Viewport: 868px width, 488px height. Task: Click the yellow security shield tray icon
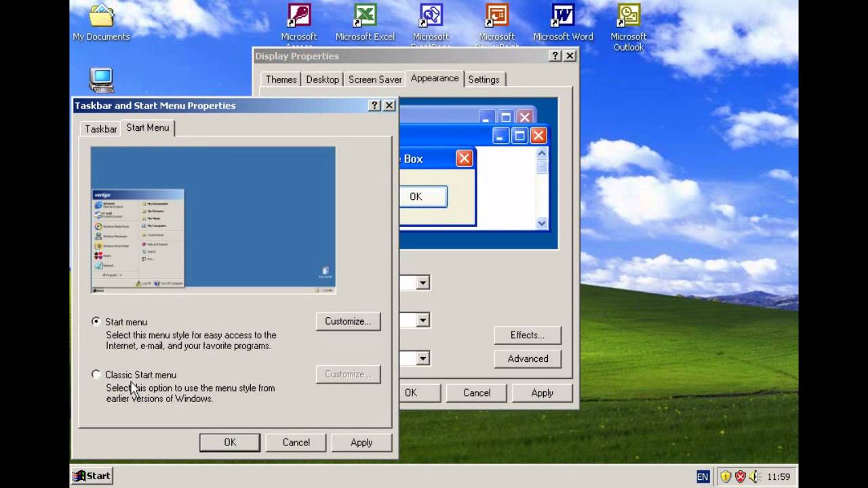point(726,476)
